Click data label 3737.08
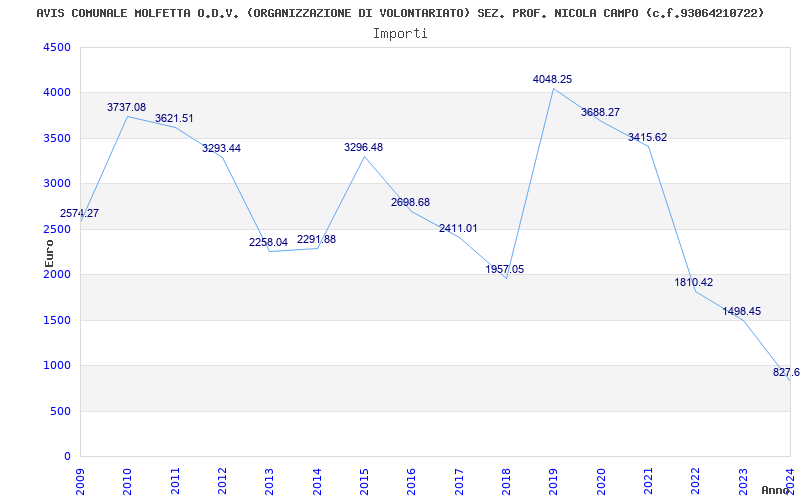Viewport: 800px width, 500px height. click(x=126, y=107)
